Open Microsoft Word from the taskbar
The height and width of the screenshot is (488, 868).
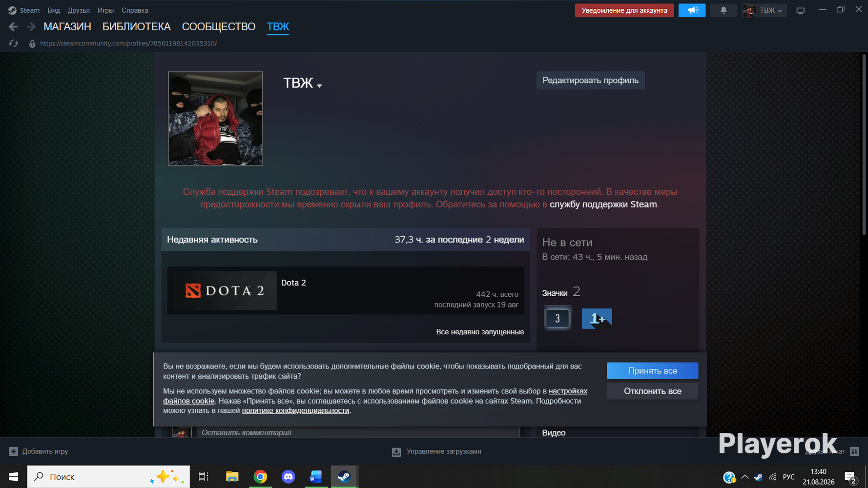(x=316, y=477)
